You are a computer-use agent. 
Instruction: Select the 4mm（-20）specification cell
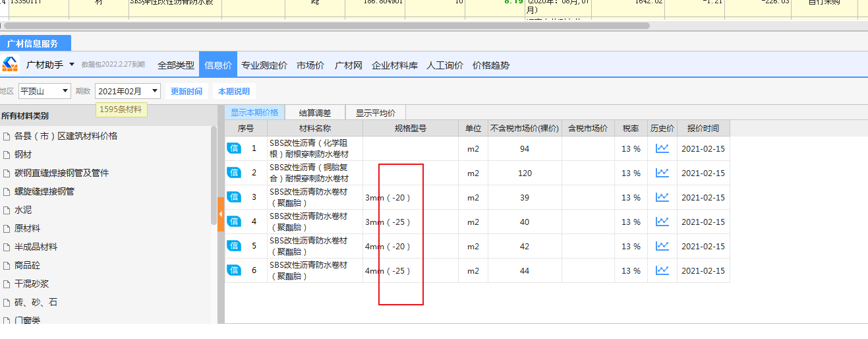point(411,246)
